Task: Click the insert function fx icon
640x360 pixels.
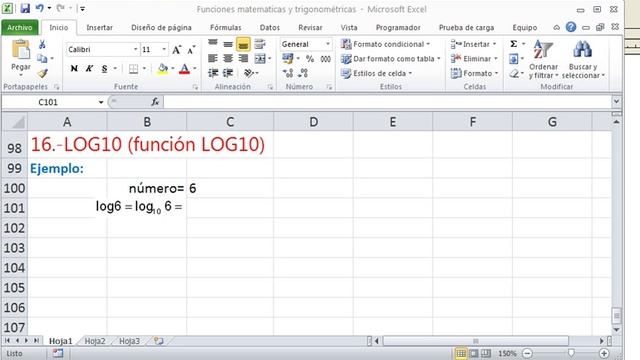Action: (155, 102)
